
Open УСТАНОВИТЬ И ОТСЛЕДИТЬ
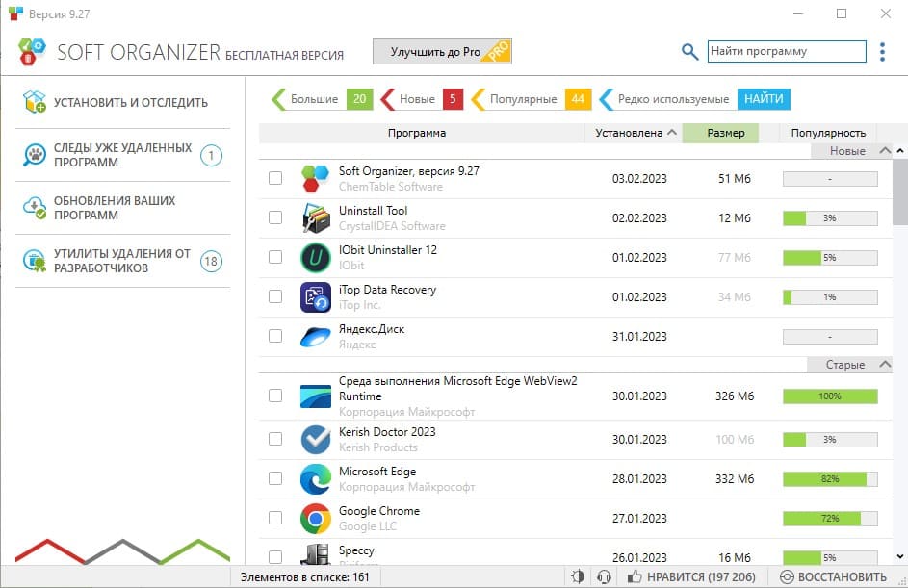[122, 102]
